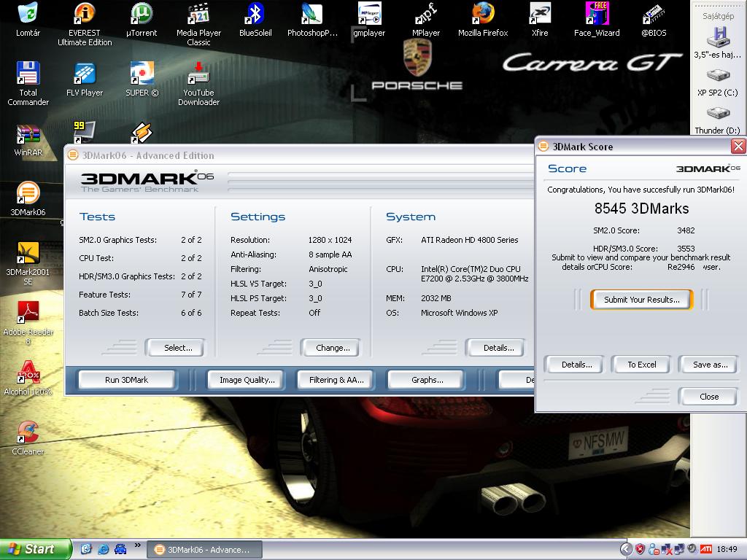The height and width of the screenshot is (560, 747).
Task: Click the SM2.0 Score value 3482
Action: (x=686, y=230)
